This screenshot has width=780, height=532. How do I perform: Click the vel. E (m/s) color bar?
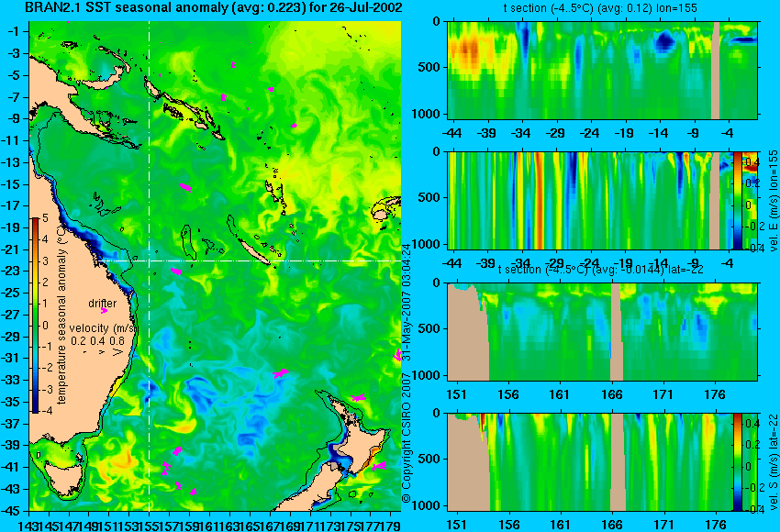738,200
